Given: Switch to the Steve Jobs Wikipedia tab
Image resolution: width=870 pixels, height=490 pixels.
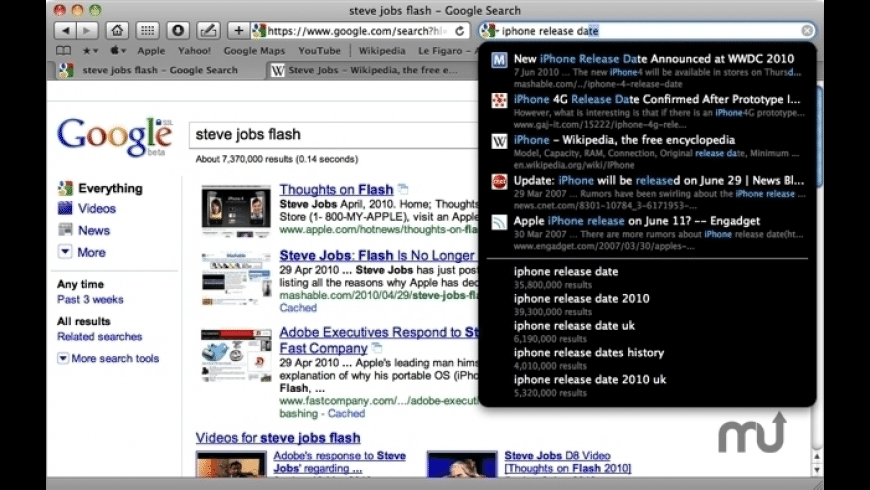Looking at the screenshot, I should point(370,70).
